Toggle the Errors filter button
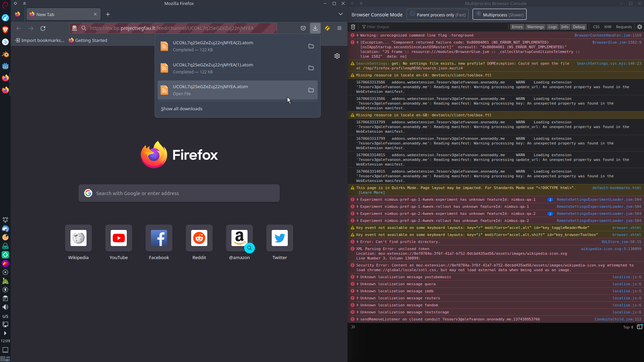644x362 pixels. [517, 27]
